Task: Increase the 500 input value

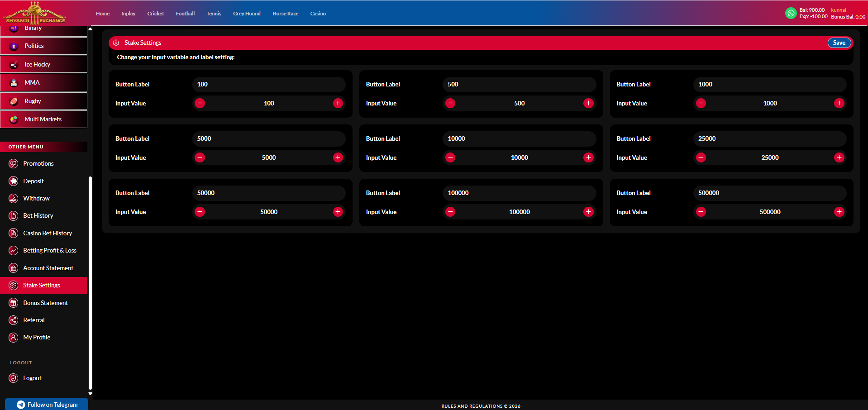Action: click(588, 103)
